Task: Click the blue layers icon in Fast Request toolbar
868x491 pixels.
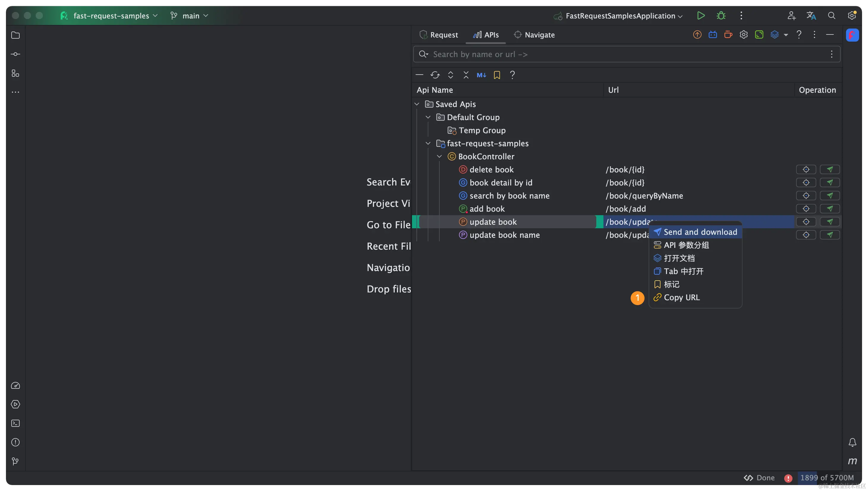Action: pyautogui.click(x=774, y=34)
